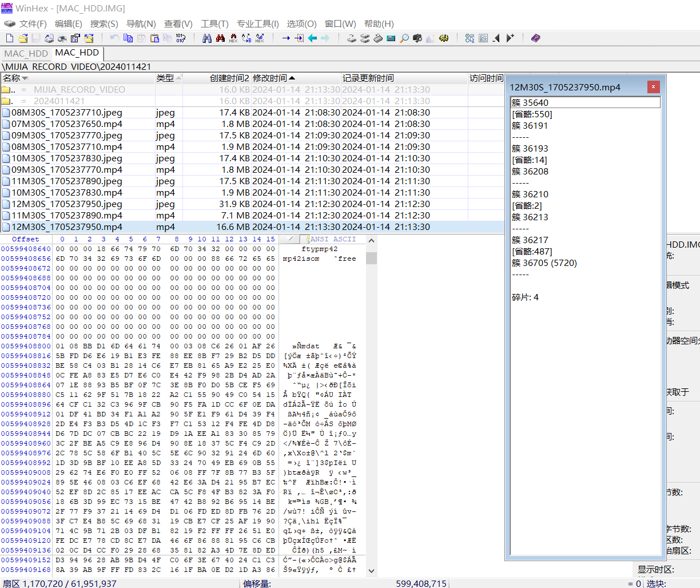Navigate to the parent MIJIA_RECORD_VIDEO folder entry

coord(79,90)
